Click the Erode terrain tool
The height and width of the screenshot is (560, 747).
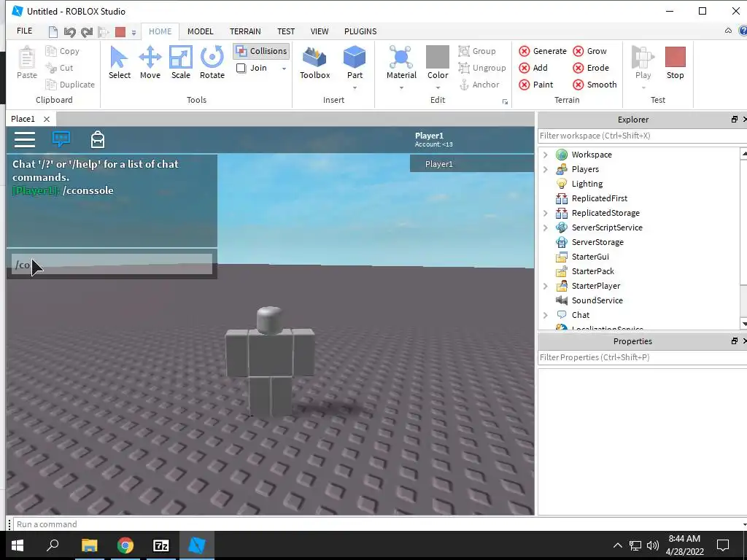[591, 68]
